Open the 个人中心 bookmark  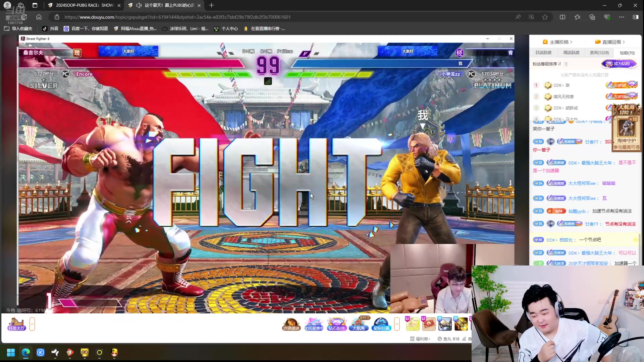pyautogui.click(x=226, y=29)
